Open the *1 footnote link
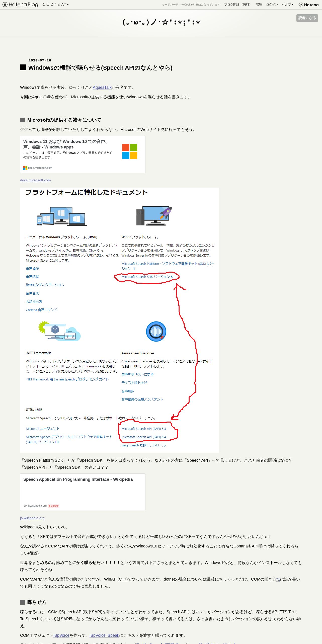This screenshot has height=644, width=322. coord(278,579)
